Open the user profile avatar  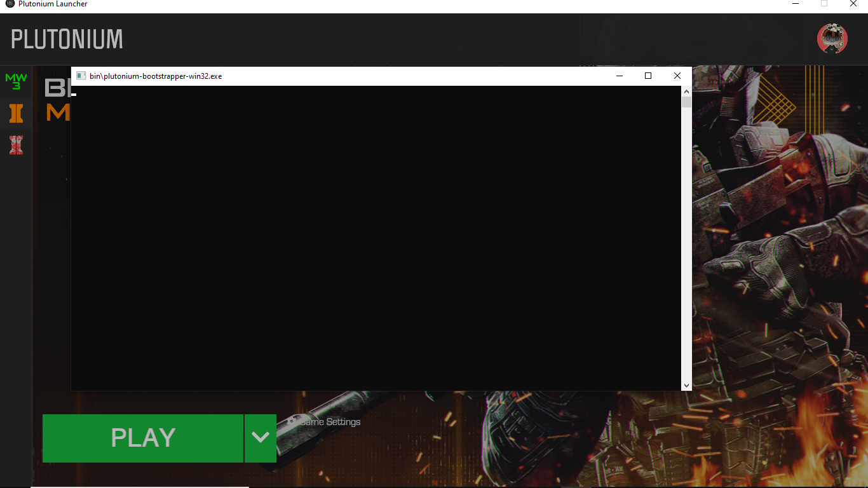coord(832,39)
